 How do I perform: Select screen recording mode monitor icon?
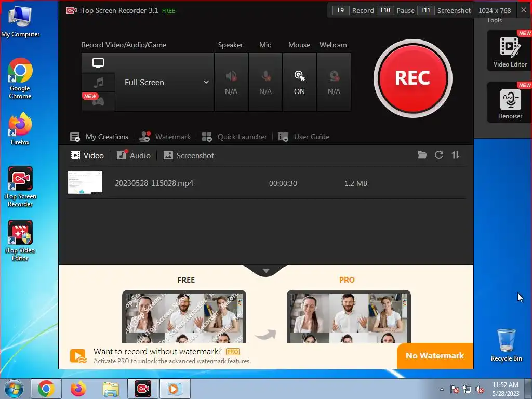[x=98, y=63]
